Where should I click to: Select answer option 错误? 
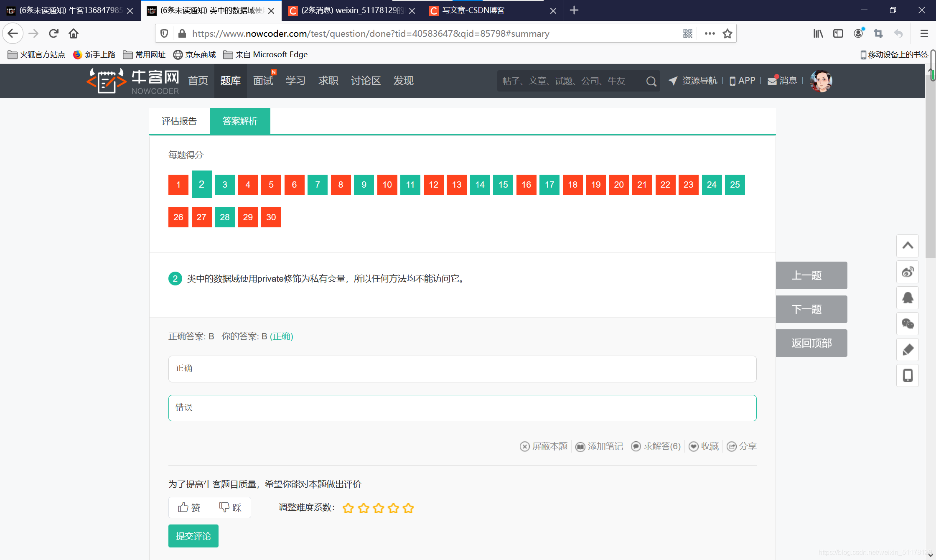pos(462,408)
